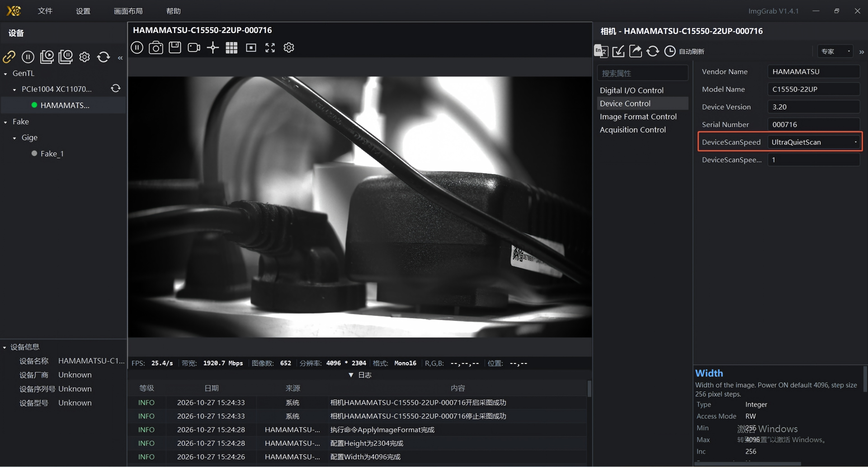Refresh the device list in device toolbar

click(104, 57)
